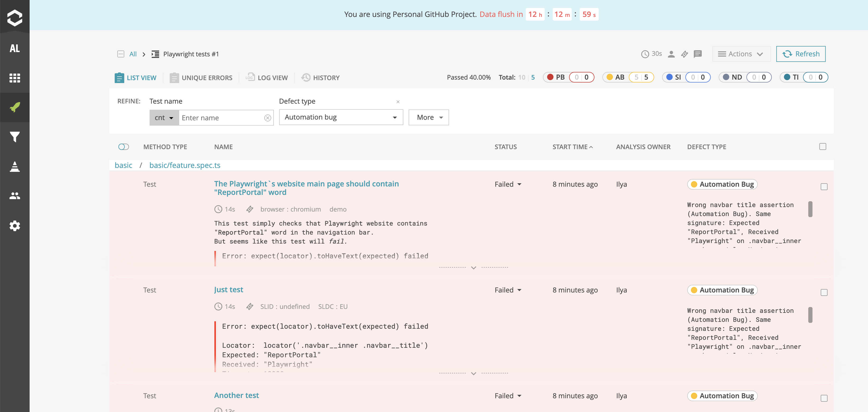The width and height of the screenshot is (868, 412).
Task: Open the Actions dropdown menu
Action: [741, 54]
